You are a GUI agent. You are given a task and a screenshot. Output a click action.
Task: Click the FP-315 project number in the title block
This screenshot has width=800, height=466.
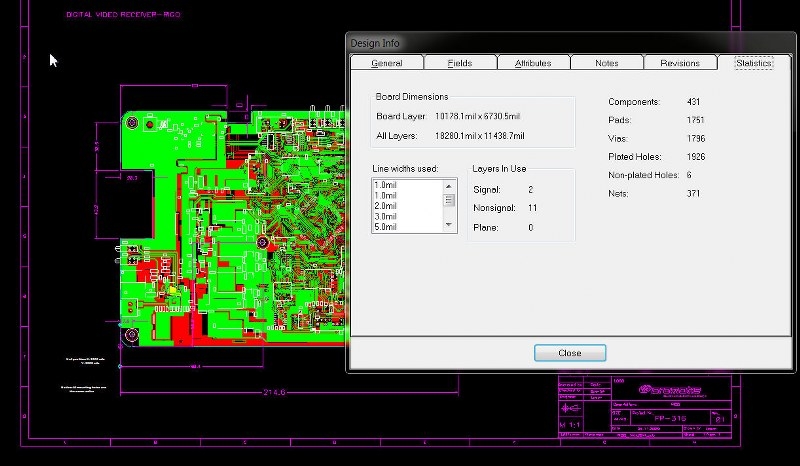(668, 417)
